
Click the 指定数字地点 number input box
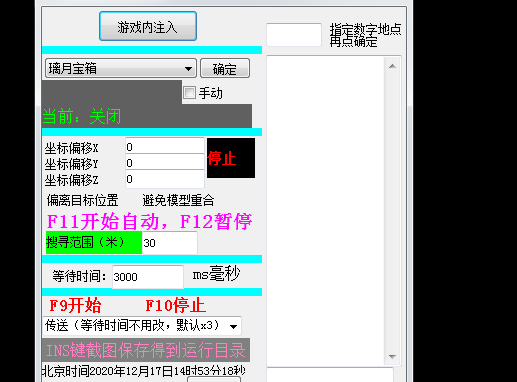294,35
